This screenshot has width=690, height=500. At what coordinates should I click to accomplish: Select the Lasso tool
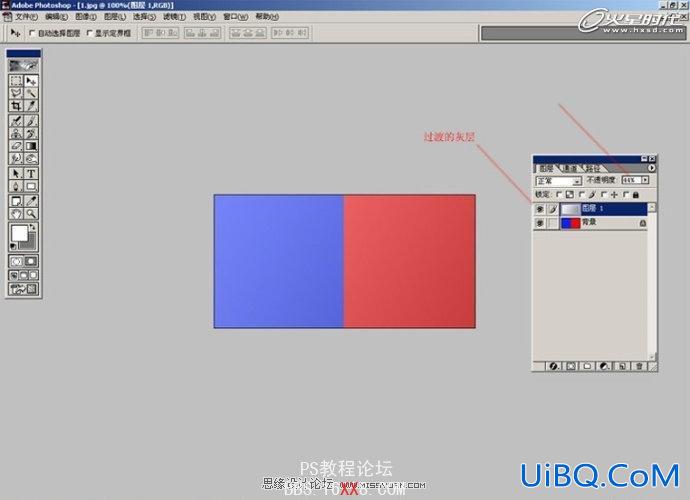coord(16,93)
